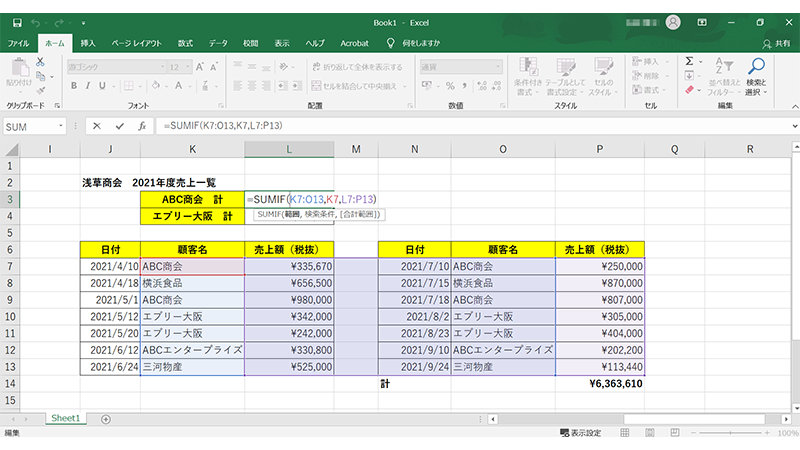Open the font size dropdown
The height and width of the screenshot is (450, 800).
188,67
